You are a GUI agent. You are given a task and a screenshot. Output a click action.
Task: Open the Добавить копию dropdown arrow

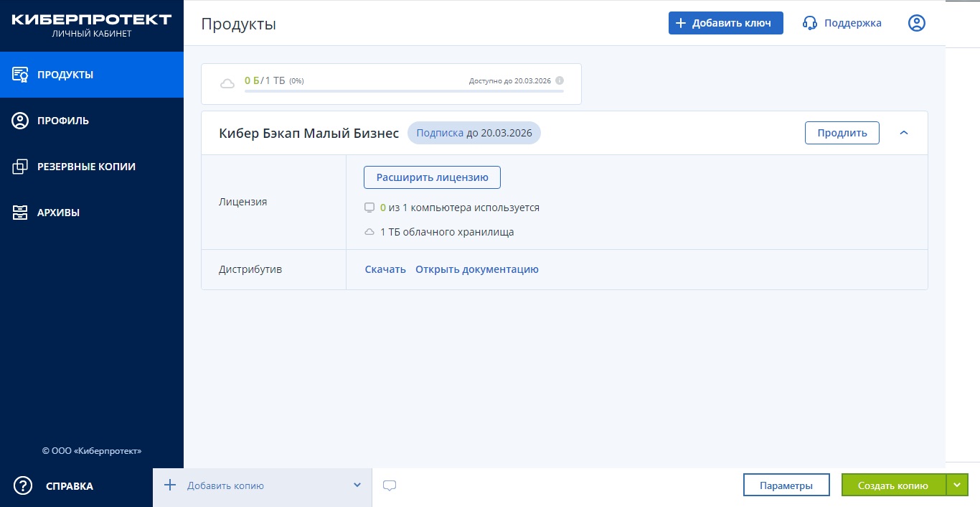coord(357,485)
